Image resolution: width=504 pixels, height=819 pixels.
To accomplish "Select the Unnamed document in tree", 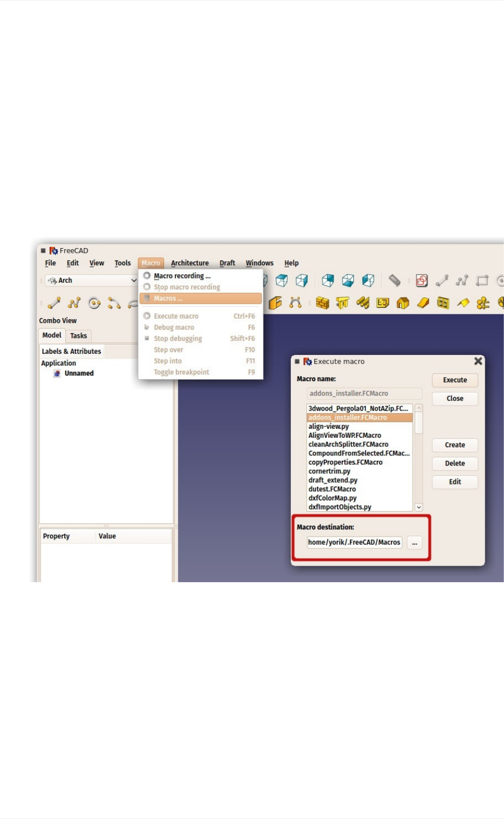I will coord(74,373).
